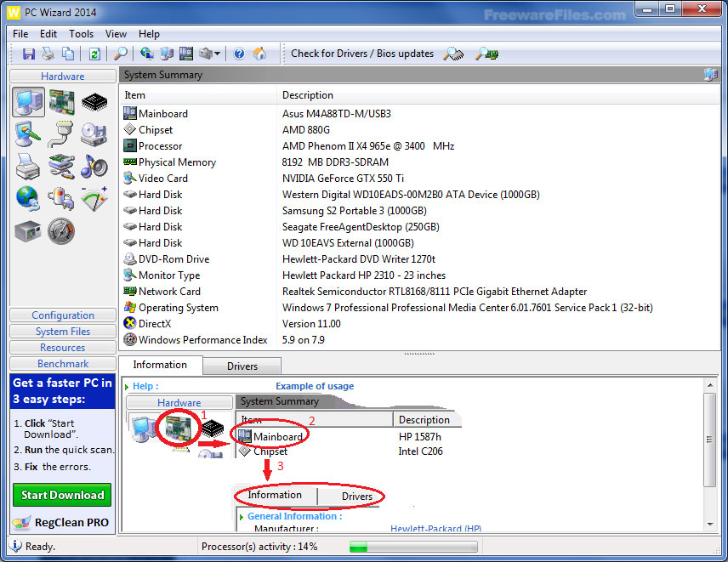Open the Tools menu
The width and height of the screenshot is (728, 562).
coord(82,34)
